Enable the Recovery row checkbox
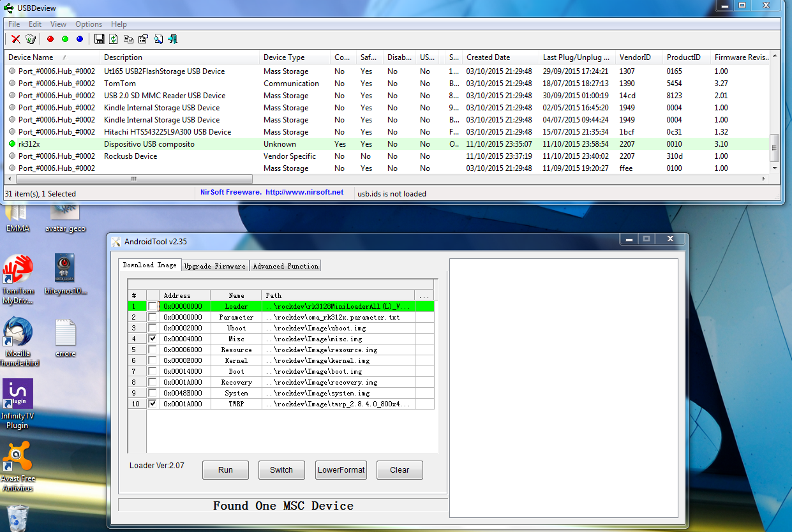 [153, 382]
